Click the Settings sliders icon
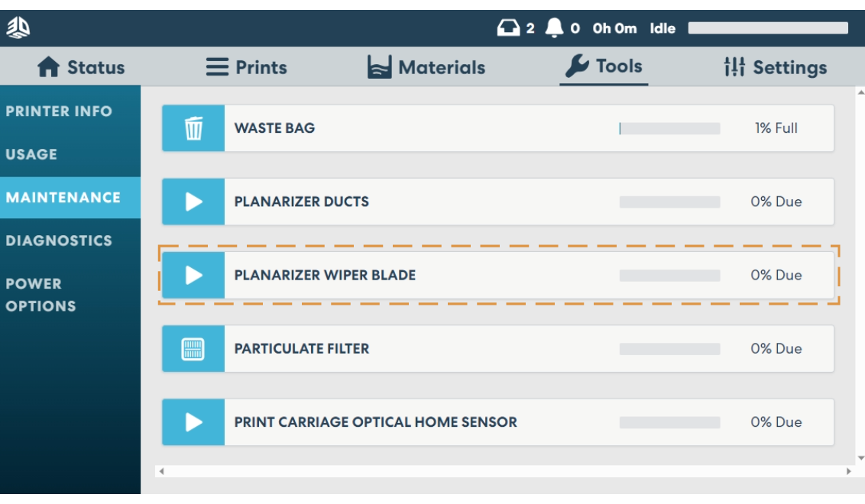The height and width of the screenshot is (504, 865). point(736,66)
